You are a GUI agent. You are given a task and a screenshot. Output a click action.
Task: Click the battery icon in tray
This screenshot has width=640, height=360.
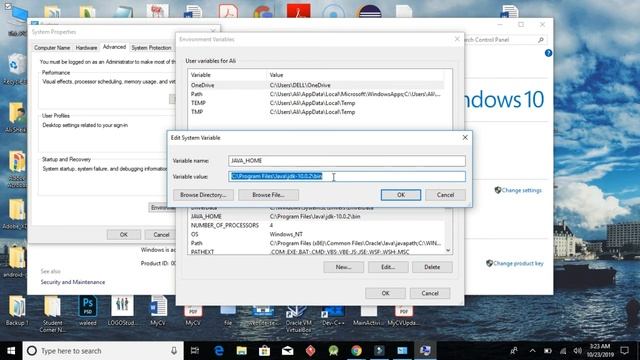[548, 351]
